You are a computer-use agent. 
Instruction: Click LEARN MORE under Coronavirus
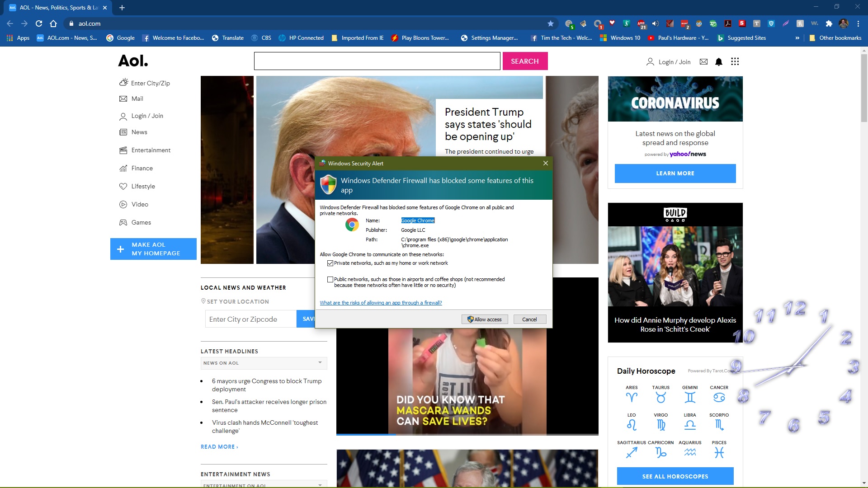[x=675, y=174]
